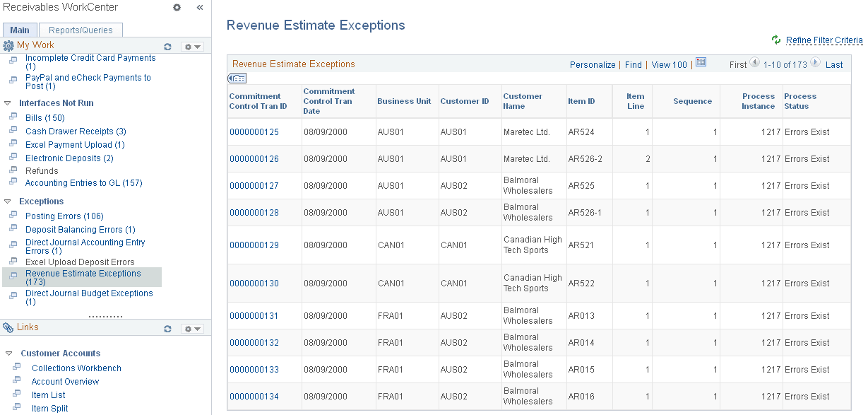This screenshot has height=415, width=868.
Task: Hide tabs with the show-all-columns grid icon
Action: 236,78
